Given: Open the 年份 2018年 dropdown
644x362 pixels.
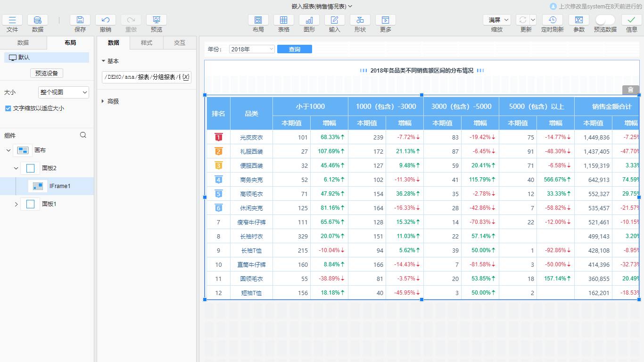Looking at the screenshot, I should point(251,49).
